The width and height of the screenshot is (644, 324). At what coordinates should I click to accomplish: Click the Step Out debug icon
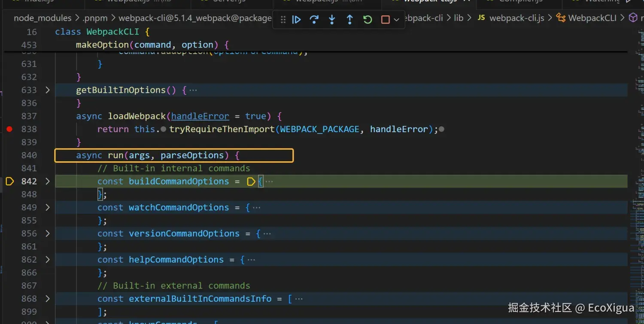pyautogui.click(x=350, y=20)
